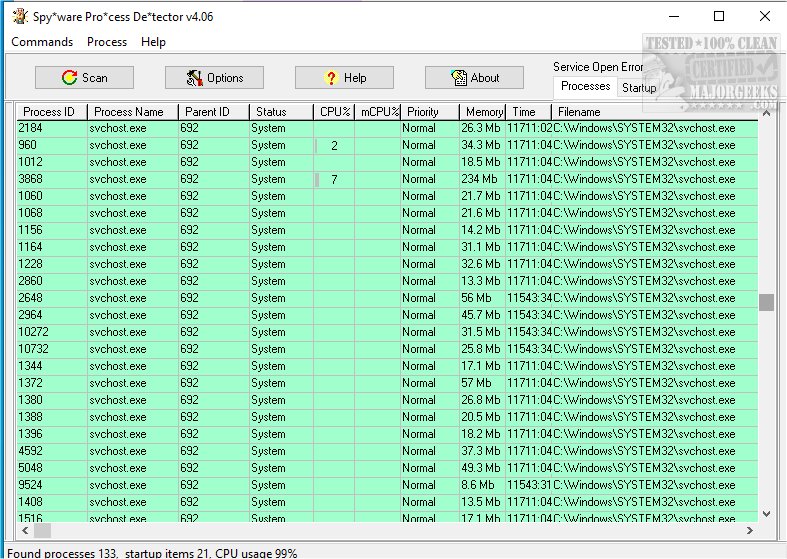Open the Help menu in menu bar
This screenshot has height=559, width=787.
coord(153,42)
